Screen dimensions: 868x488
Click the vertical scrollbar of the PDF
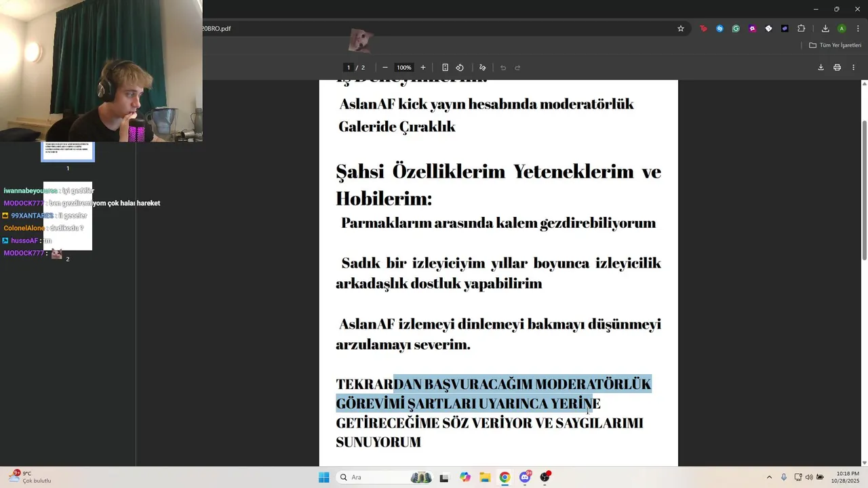(864, 190)
